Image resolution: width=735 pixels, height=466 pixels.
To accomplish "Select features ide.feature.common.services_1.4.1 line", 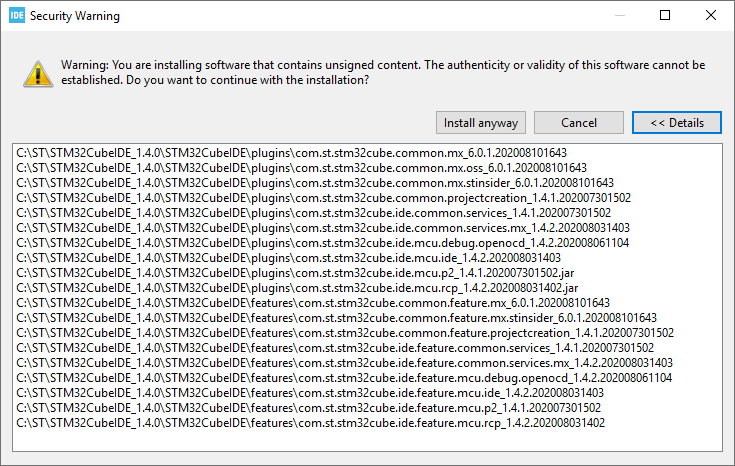I will (x=335, y=348).
